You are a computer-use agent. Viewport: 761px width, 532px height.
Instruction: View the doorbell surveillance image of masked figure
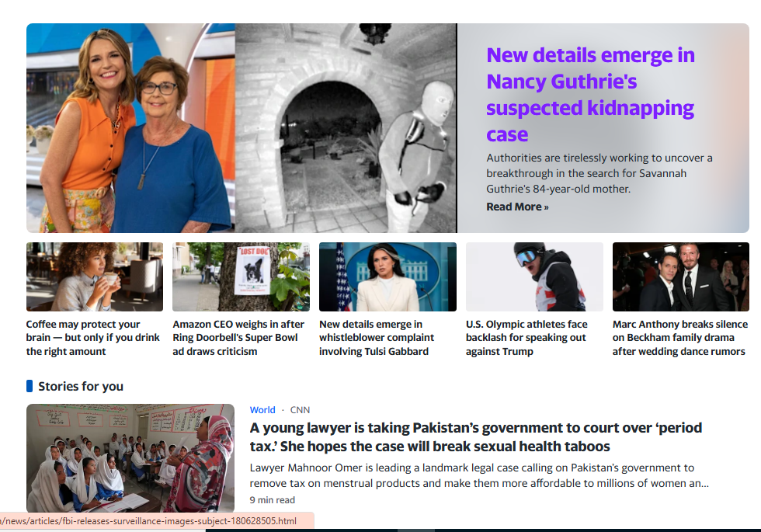click(x=346, y=128)
